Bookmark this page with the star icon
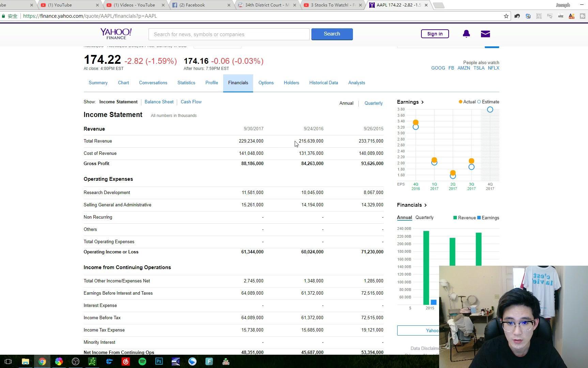This screenshot has height=368, width=588. [x=506, y=16]
